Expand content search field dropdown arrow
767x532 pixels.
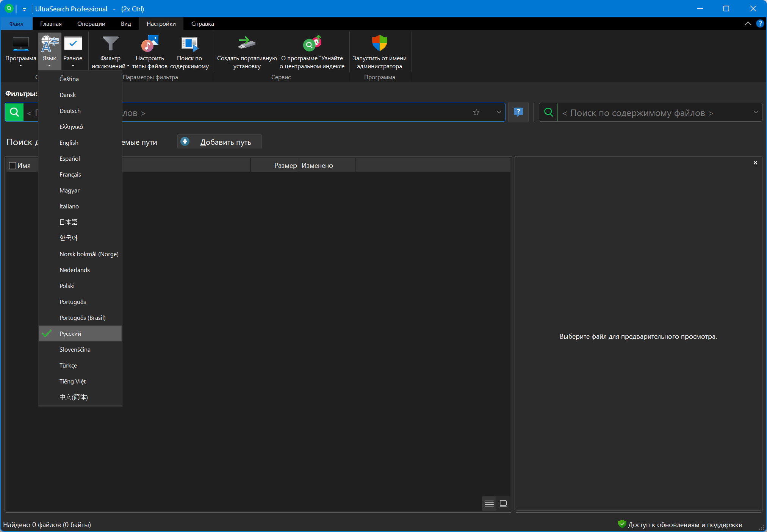756,112
